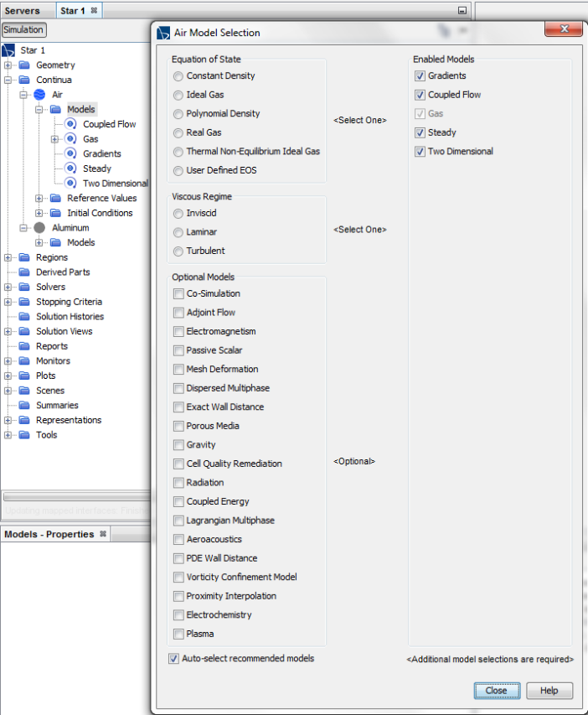Click the Simulation button
588x715 pixels.
coord(23,29)
